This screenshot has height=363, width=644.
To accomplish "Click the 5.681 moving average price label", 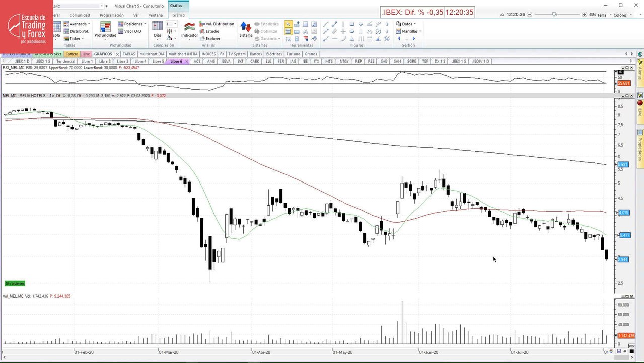I will (623, 165).
